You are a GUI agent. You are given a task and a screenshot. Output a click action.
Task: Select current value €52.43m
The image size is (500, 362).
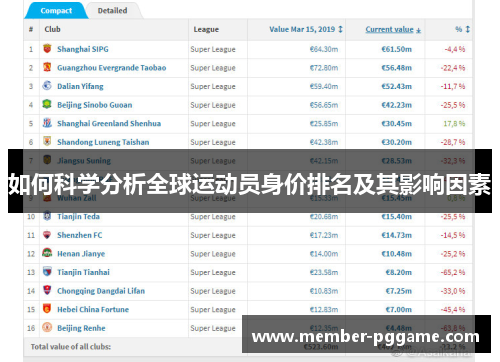(x=397, y=87)
